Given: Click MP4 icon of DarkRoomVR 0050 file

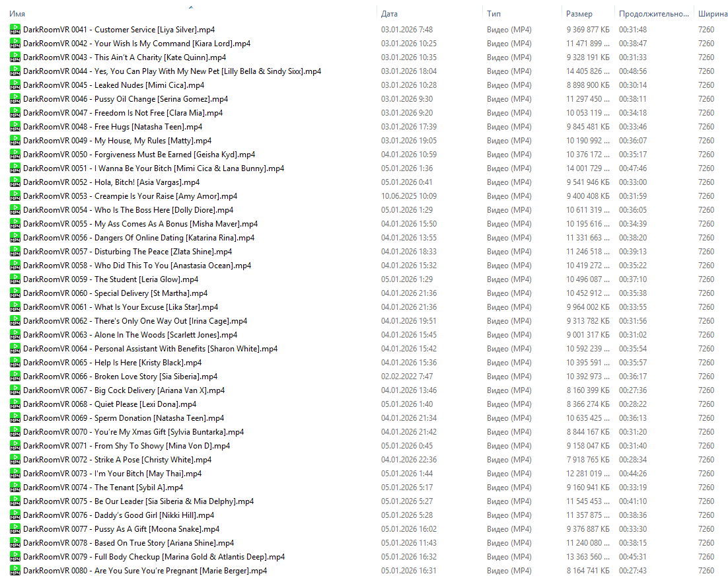Looking at the screenshot, I should pos(15,155).
